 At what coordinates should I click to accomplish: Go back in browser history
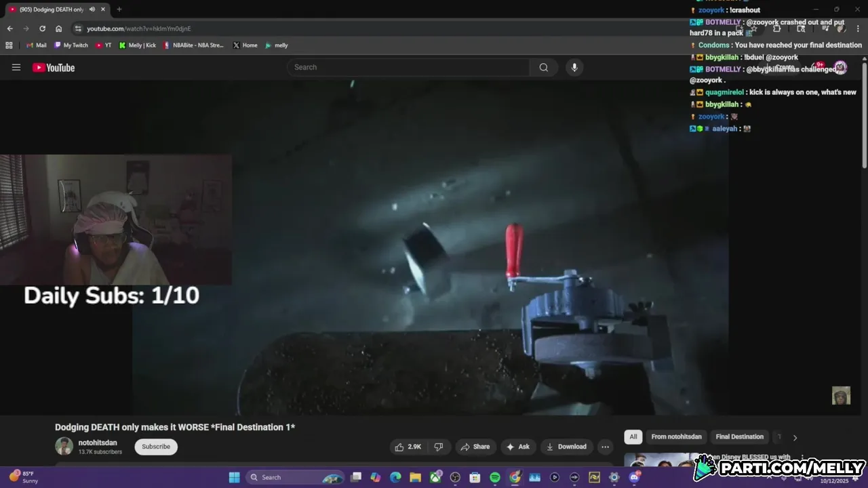coord(9,28)
